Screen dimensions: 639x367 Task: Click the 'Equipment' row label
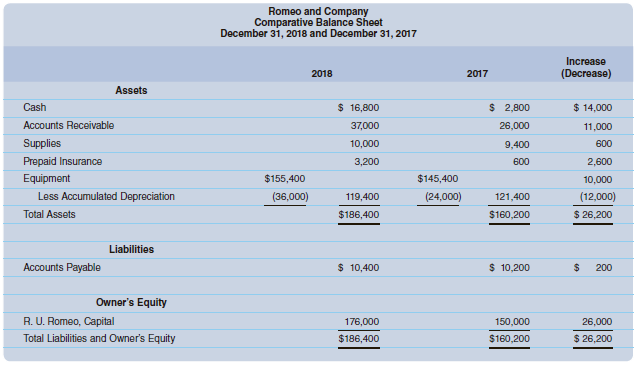tap(46, 179)
